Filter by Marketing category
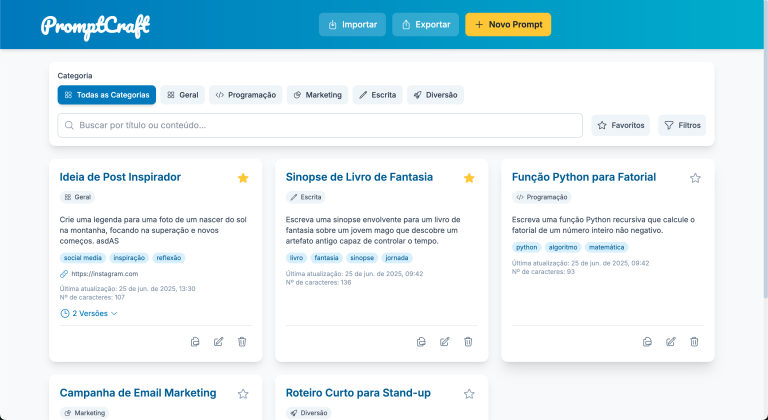Image resolution: width=768 pixels, height=420 pixels. 317,95
